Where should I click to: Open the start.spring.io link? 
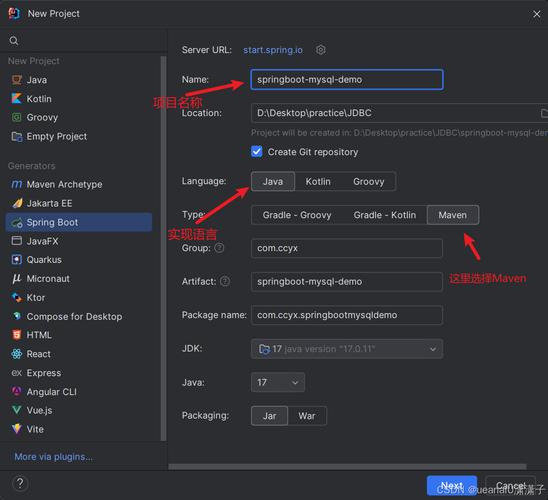[x=273, y=50]
